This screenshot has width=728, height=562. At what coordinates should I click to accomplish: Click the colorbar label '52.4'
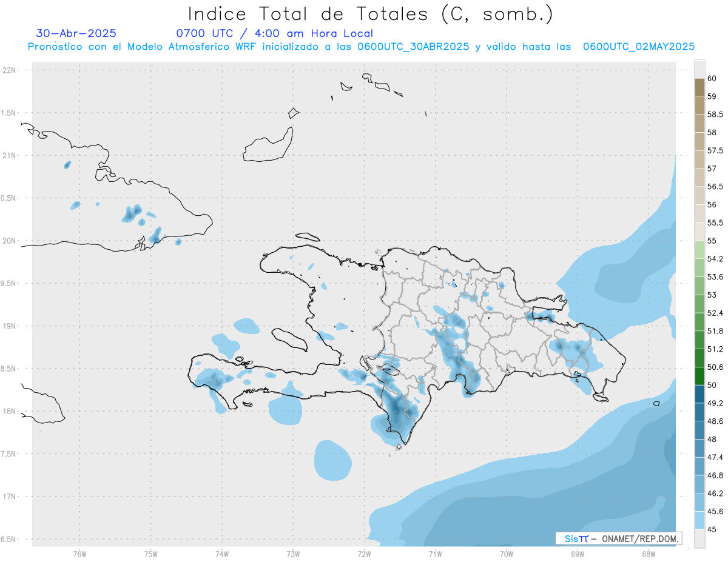pyautogui.click(x=715, y=313)
